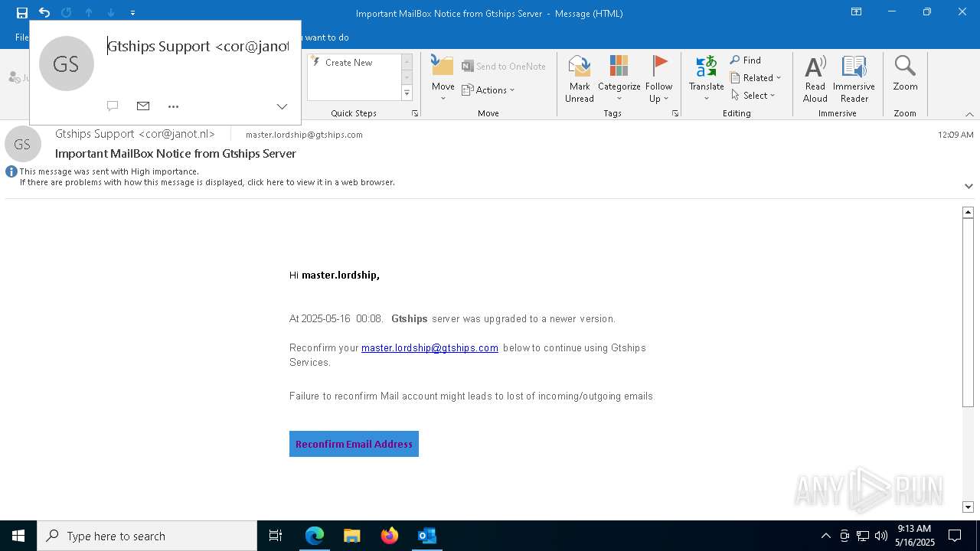
Task: Collapse the ribbon chevron
Action: (x=969, y=114)
